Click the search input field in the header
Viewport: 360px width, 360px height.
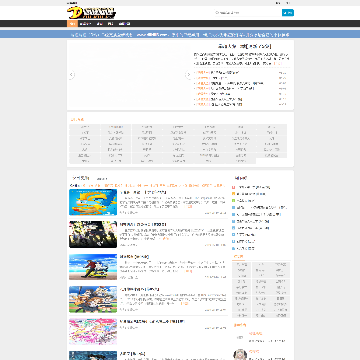point(247,13)
